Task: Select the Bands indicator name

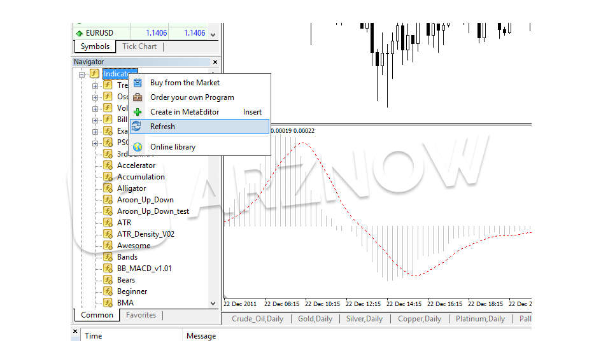Action: (127, 256)
